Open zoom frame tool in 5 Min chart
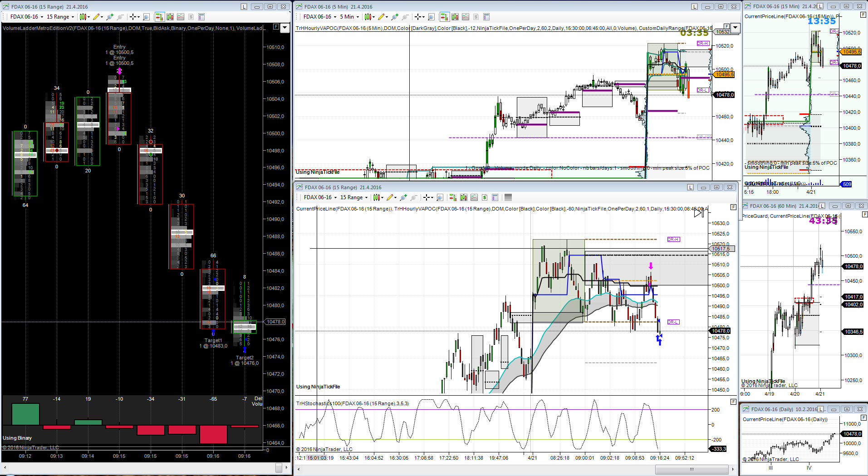This screenshot has width=868, height=476. pyautogui.click(x=431, y=17)
